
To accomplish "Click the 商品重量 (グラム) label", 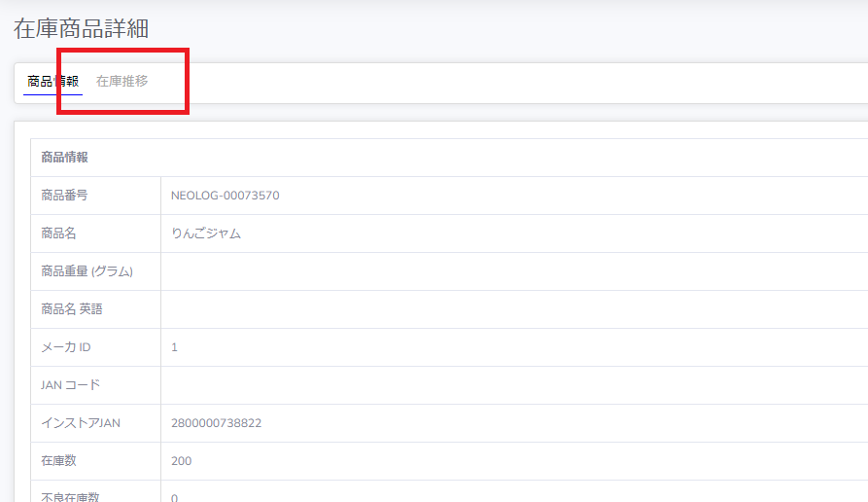I will (x=87, y=271).
